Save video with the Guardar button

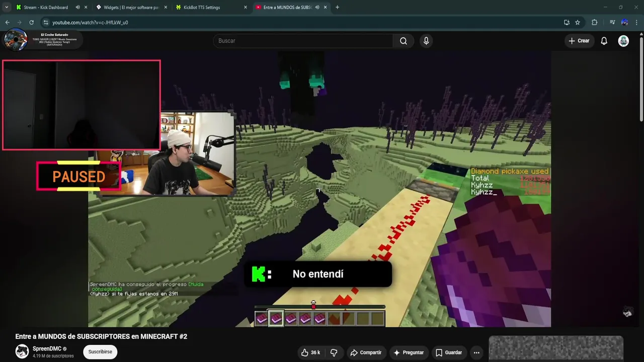coord(449,352)
